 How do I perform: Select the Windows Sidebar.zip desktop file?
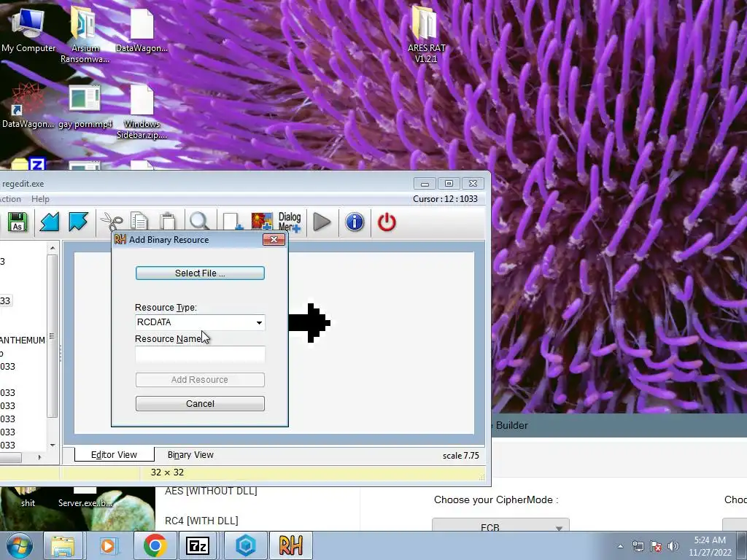point(142,112)
